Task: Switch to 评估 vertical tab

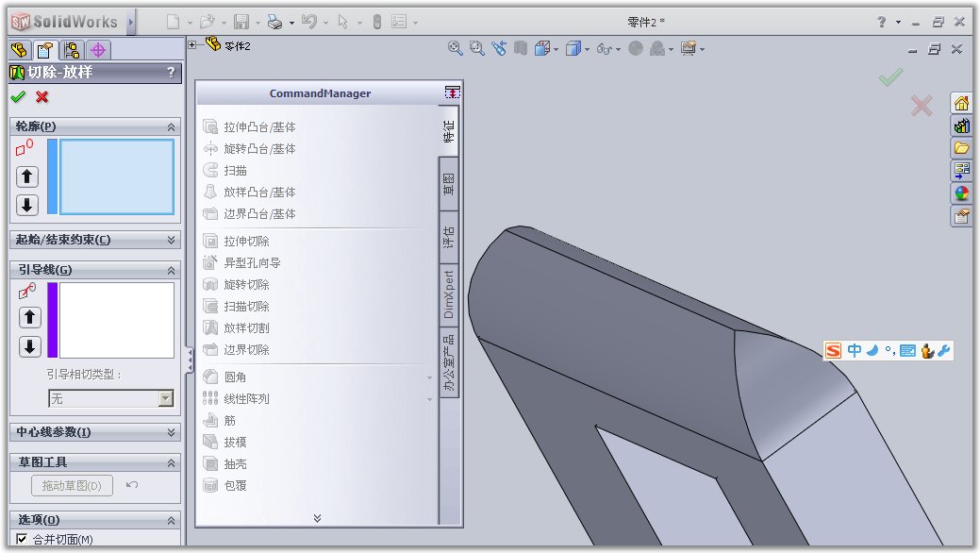Action: point(449,237)
